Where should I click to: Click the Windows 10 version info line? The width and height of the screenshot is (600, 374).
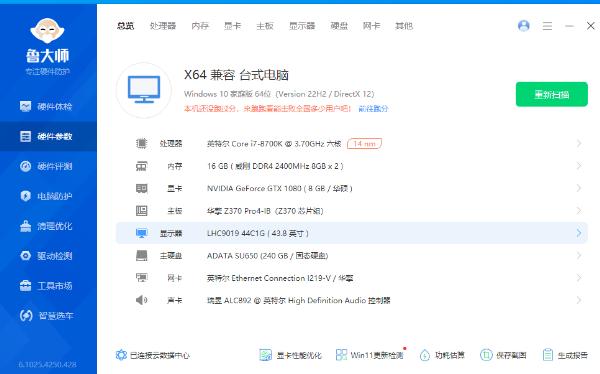pos(279,94)
